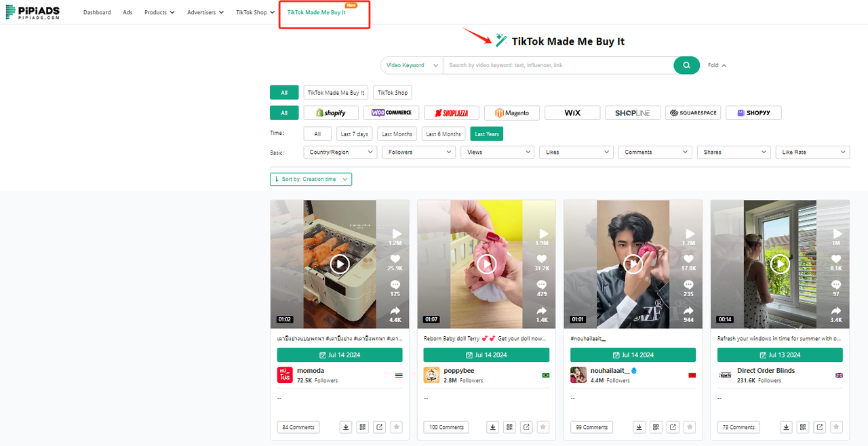This screenshot has width=868, height=446.
Task: Open TikTok Made Me Buy It nav tab
Action: coord(317,12)
